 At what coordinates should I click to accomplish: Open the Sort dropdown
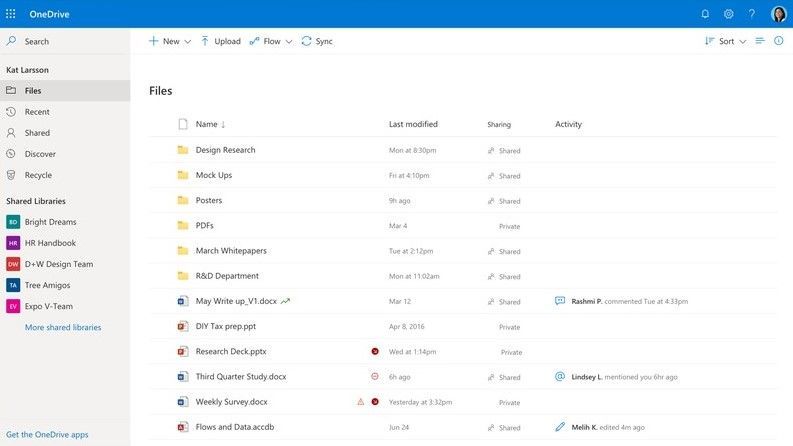tap(725, 41)
